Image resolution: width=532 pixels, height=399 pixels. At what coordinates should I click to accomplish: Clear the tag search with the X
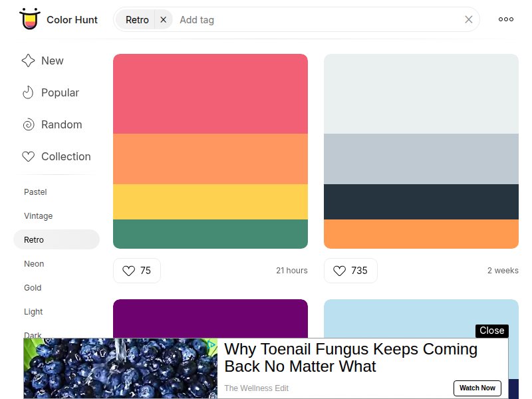(468, 19)
